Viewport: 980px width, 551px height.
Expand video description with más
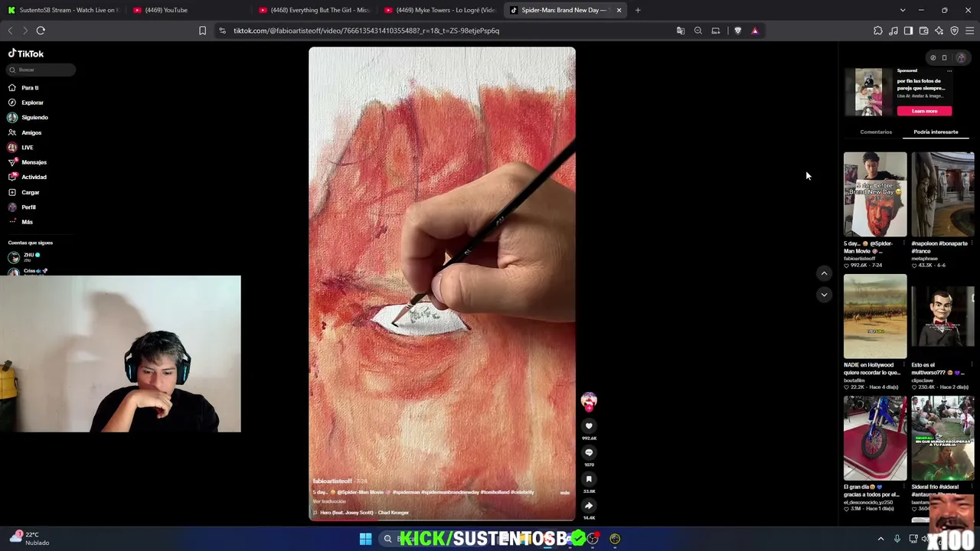tap(565, 493)
